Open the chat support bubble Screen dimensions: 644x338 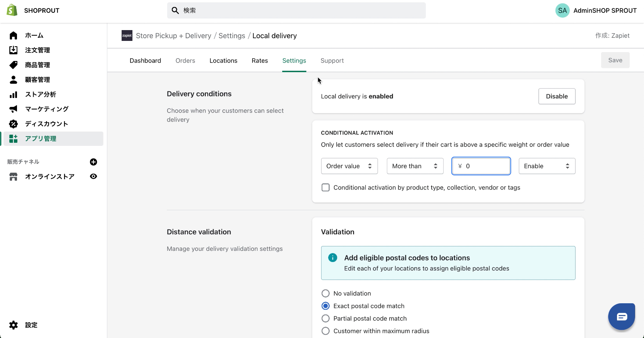[621, 317]
